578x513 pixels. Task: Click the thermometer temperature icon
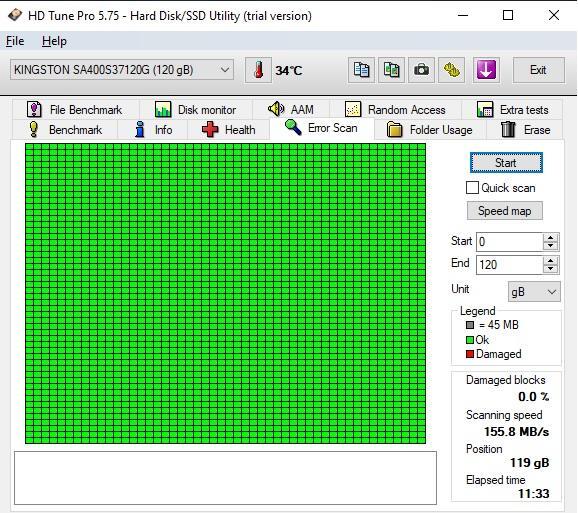point(258,70)
